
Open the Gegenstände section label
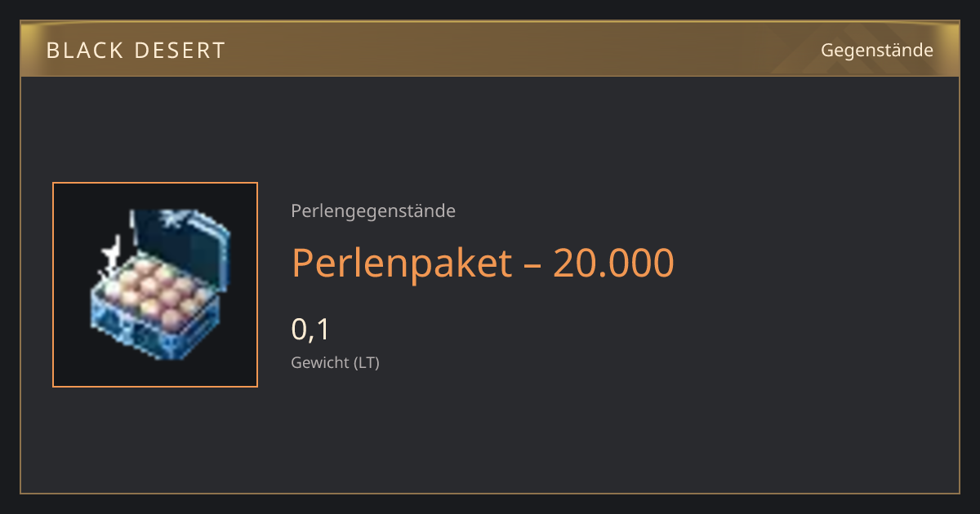877,51
